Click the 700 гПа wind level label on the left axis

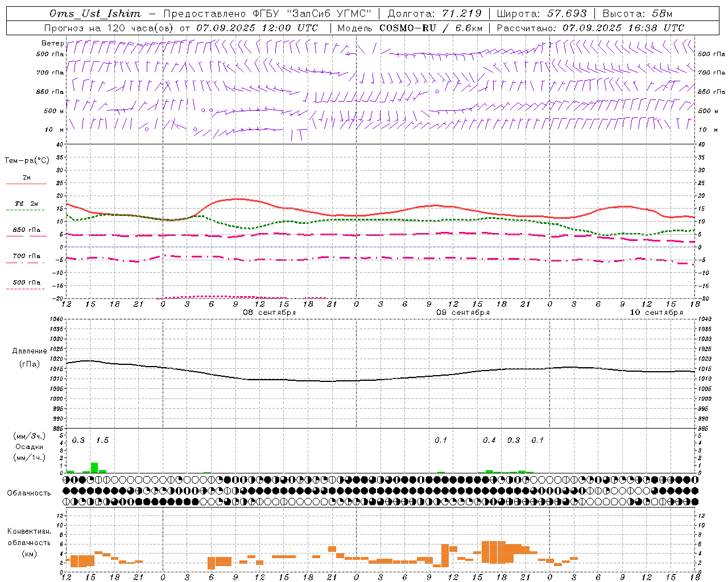click(x=50, y=73)
